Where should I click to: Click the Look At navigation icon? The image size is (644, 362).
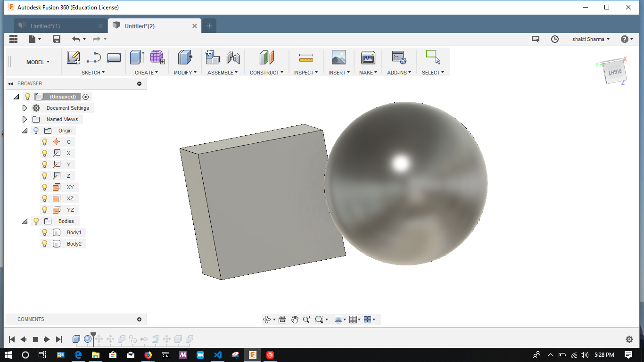(x=282, y=320)
